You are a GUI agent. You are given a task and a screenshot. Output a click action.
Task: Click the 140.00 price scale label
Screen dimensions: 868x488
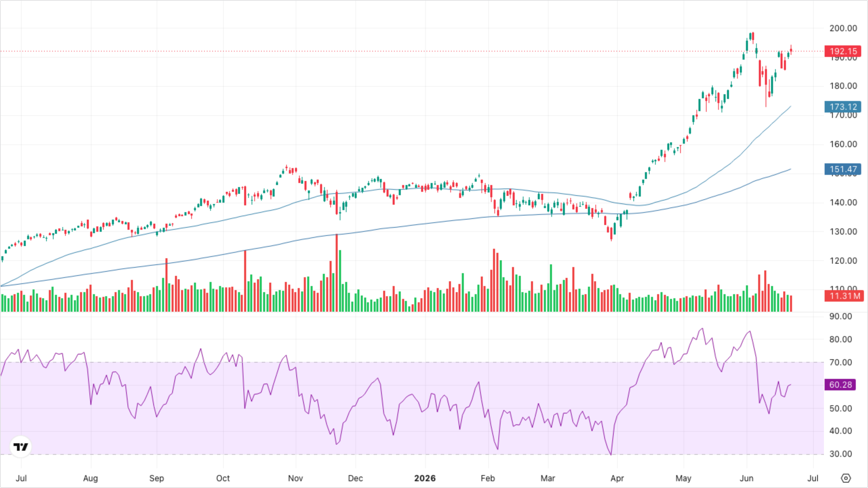pos(843,202)
